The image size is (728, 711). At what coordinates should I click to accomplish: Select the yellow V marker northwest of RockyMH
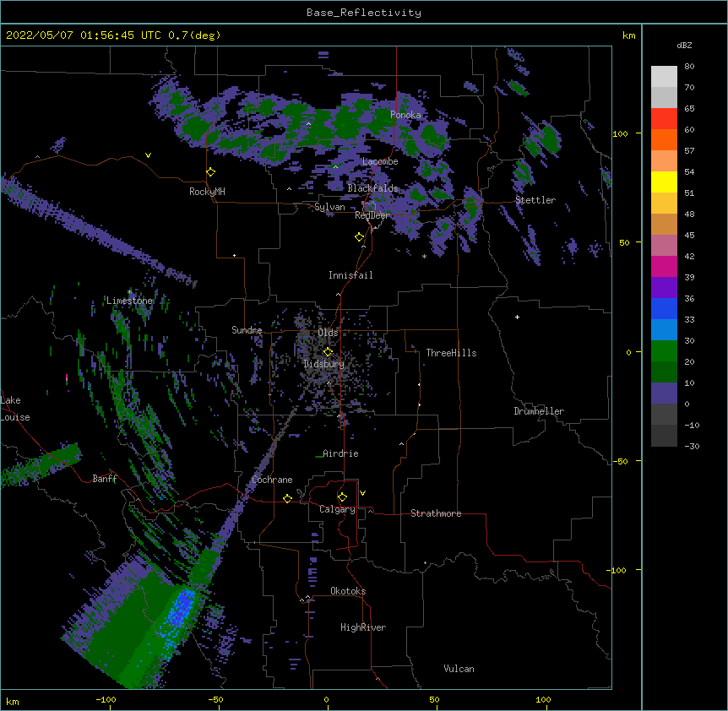148,155
